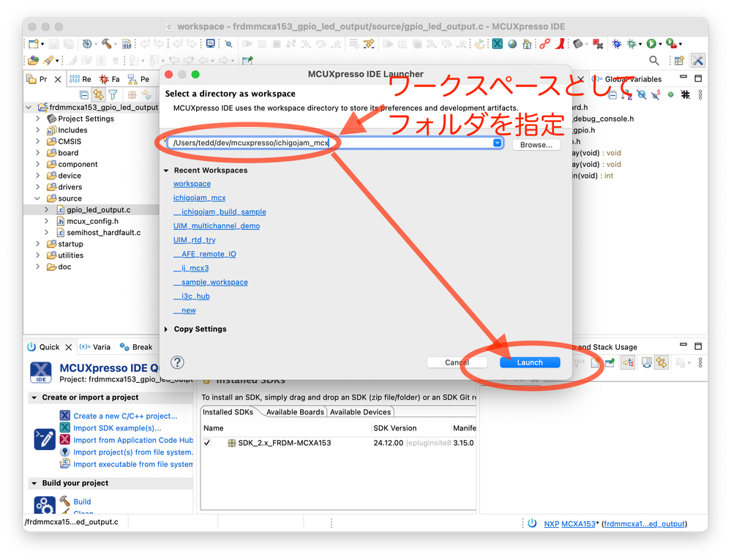731x560 pixels.
Task: Click the Cancel button in launcher dialog
Action: coord(457,363)
